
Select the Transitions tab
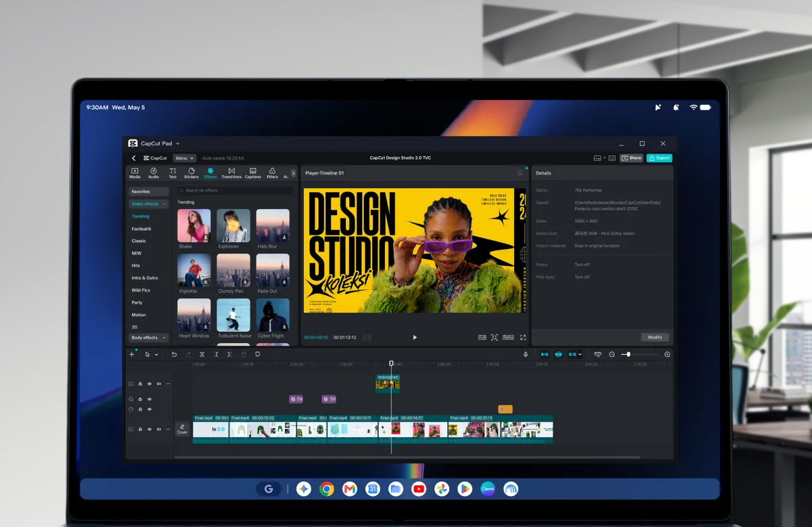231,173
